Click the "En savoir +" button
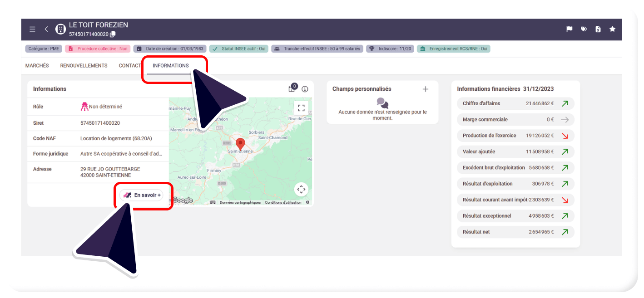This screenshot has height=298, width=644. pyautogui.click(x=142, y=195)
